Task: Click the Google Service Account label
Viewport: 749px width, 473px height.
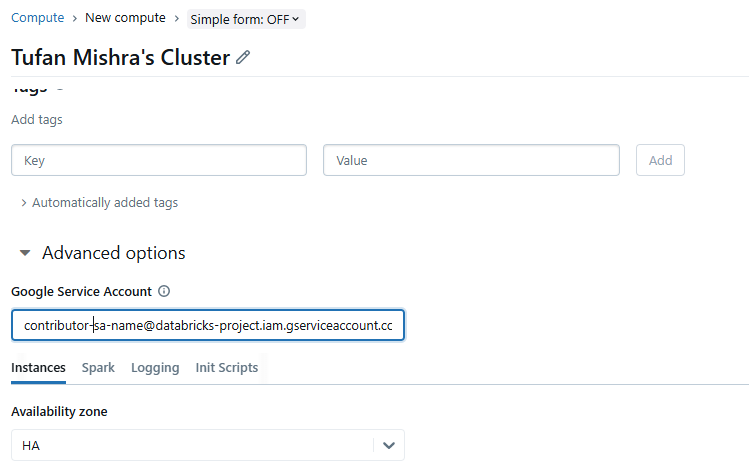Action: (81, 292)
